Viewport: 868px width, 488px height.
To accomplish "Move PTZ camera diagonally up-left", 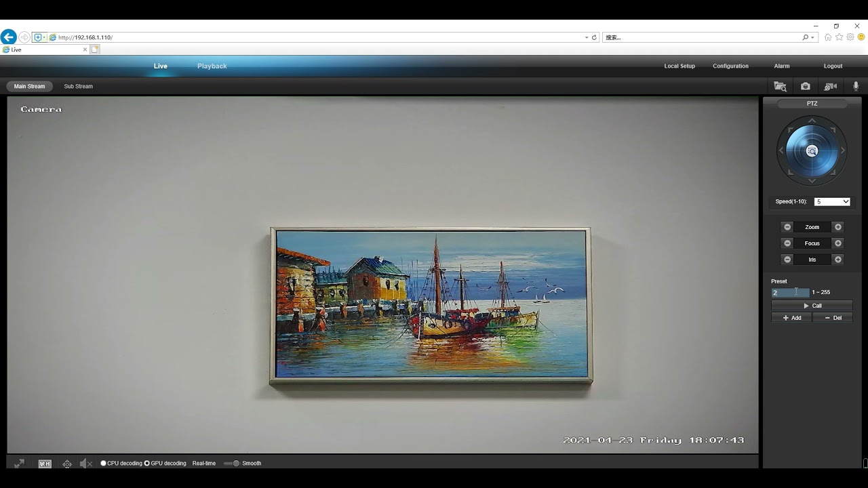I will point(790,129).
